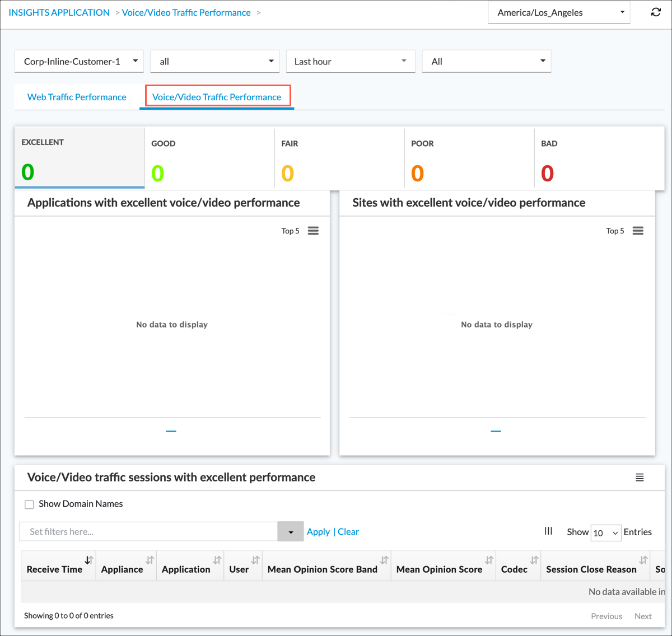
Task: Expand the Corp-Inline-Customer-1 dropdown
Action: 79,62
